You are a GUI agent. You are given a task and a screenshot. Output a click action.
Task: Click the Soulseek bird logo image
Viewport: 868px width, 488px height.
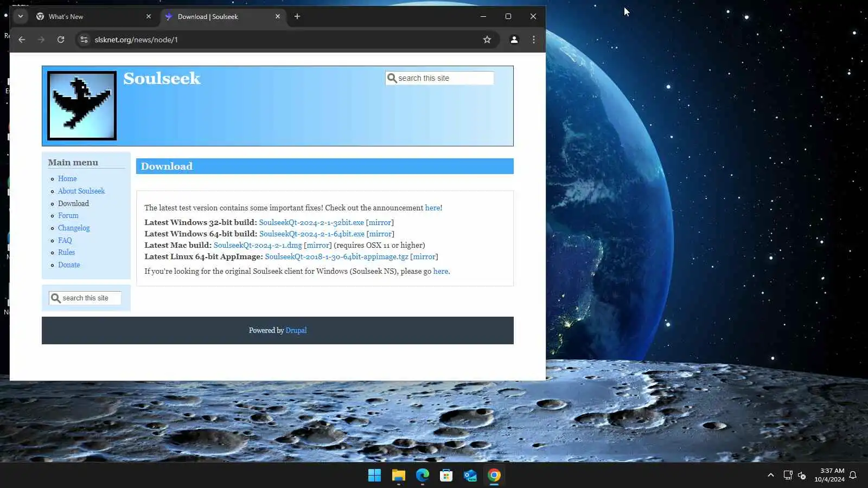click(82, 106)
